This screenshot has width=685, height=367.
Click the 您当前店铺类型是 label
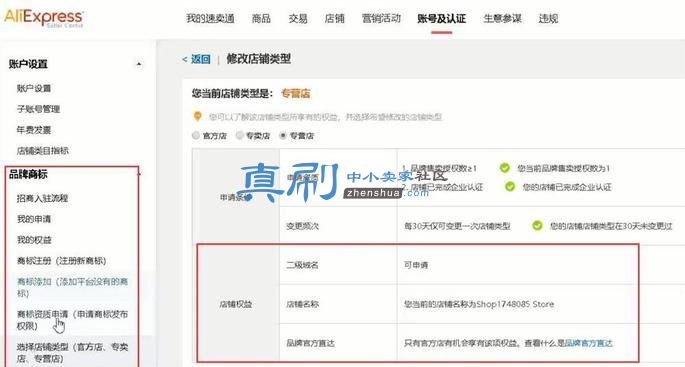(232, 93)
